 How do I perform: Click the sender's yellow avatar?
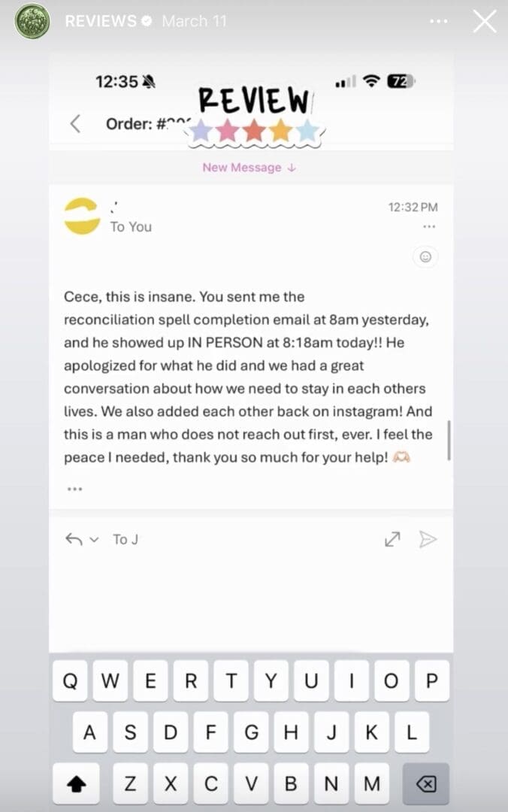point(82,217)
